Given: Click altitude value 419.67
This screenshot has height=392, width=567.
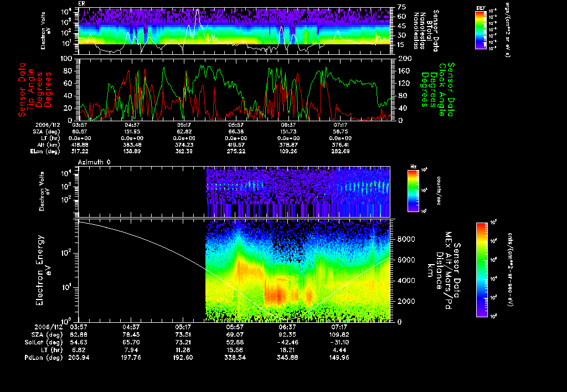Looking at the screenshot, I should (236, 145).
